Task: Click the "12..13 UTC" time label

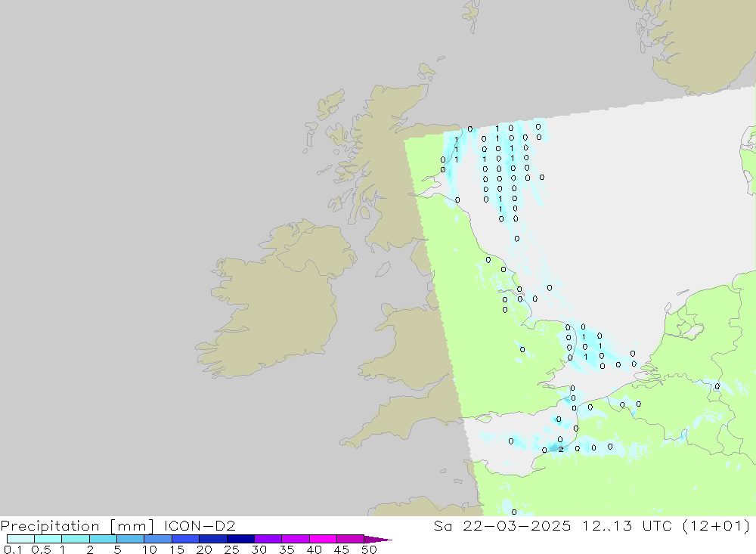Action: click(x=627, y=525)
